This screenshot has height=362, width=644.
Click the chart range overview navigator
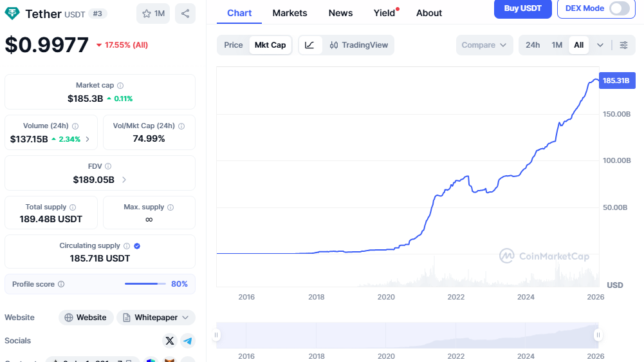[x=407, y=335]
